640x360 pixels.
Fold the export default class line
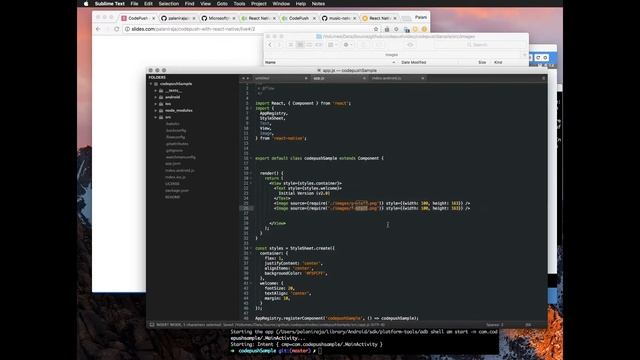point(251,158)
